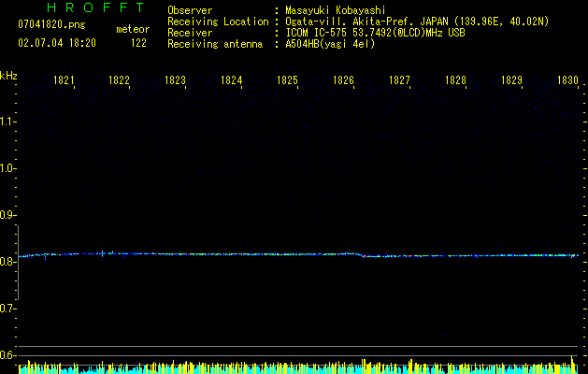Screen dimensions: 588x374
Task: Click the 1829 time marker
Action: (512, 80)
